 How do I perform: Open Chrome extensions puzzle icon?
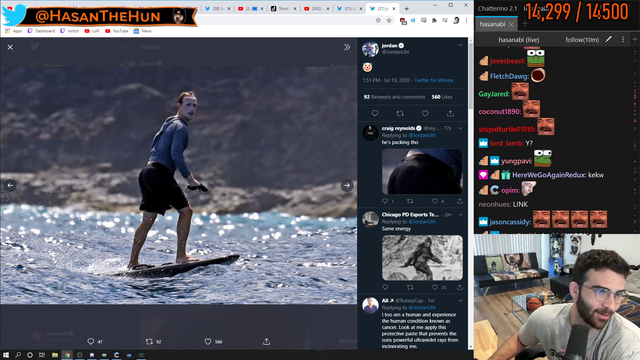click(434, 20)
